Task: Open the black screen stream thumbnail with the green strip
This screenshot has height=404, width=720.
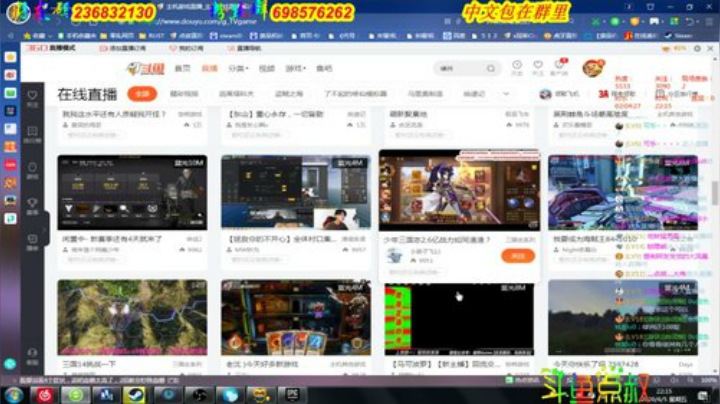Action: 459,319
